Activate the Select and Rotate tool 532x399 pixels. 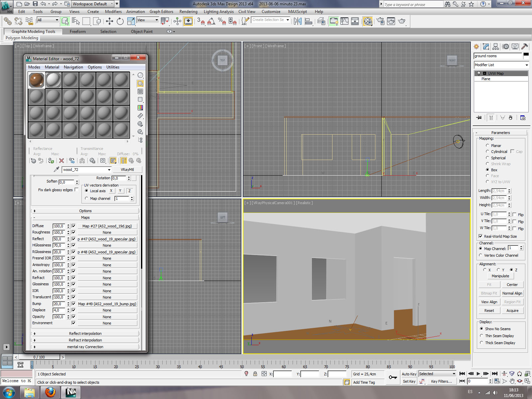pyautogui.click(x=120, y=21)
